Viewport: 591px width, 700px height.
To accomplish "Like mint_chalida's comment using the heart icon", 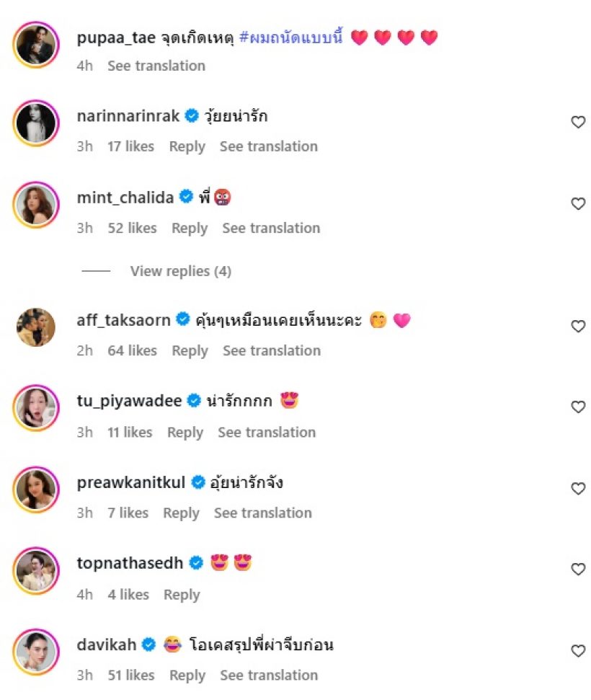I will point(578,204).
